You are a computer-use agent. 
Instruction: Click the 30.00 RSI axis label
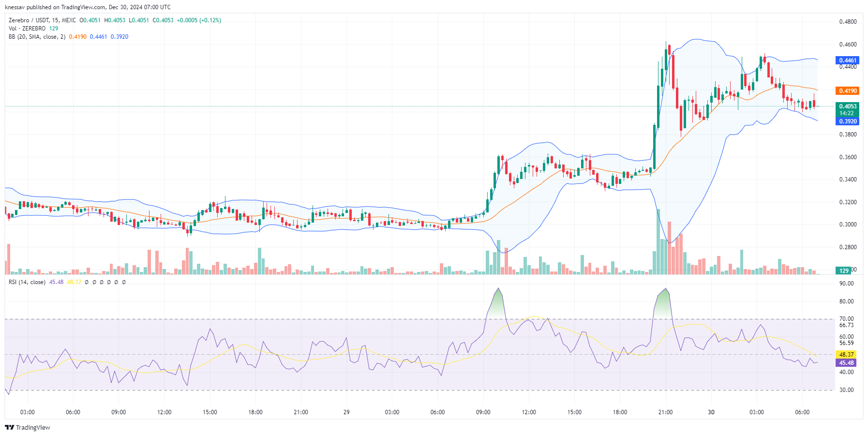846,390
